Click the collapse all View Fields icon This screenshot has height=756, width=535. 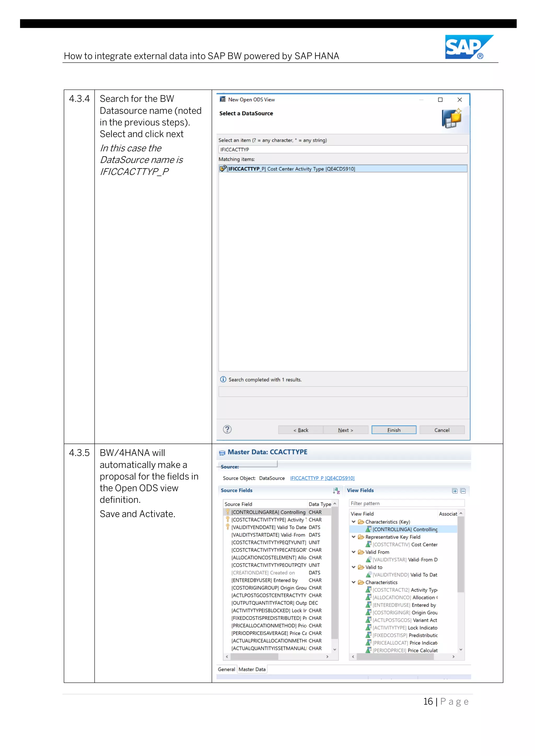pos(463,491)
